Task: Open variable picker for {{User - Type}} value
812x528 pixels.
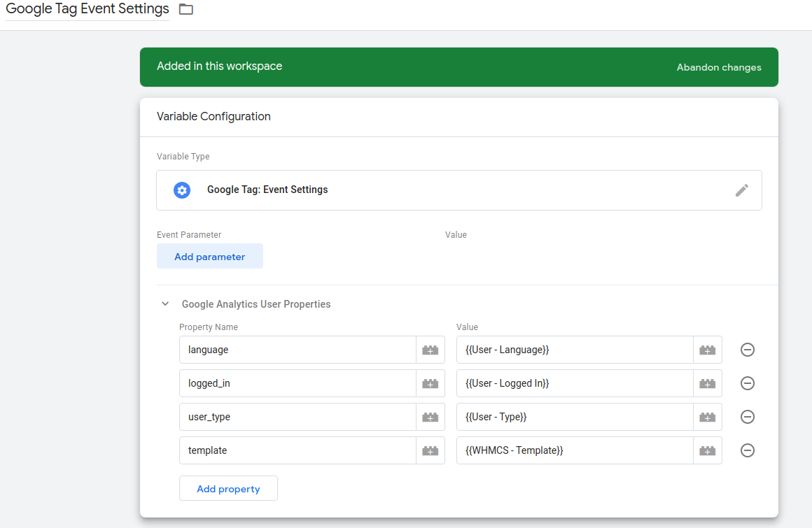Action: [x=707, y=417]
